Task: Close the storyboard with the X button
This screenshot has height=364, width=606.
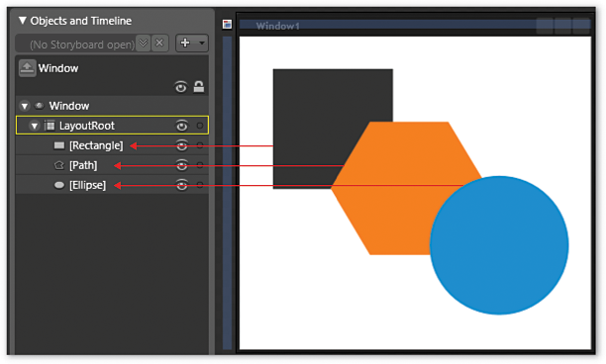Action: click(x=159, y=43)
